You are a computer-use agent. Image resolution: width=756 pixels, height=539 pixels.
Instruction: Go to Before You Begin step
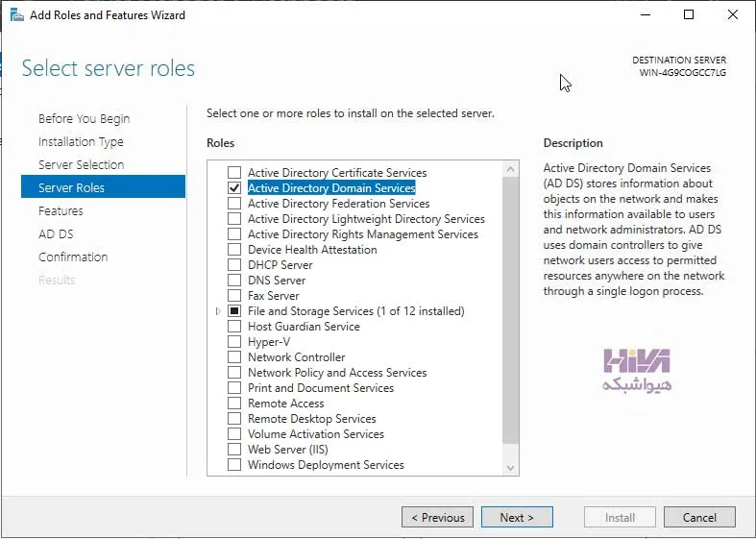pos(84,118)
